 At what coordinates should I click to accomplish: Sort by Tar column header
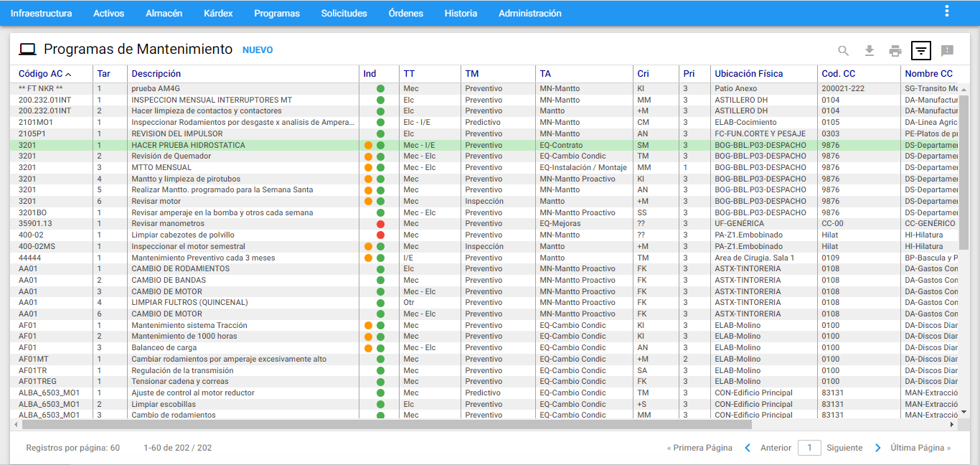104,74
